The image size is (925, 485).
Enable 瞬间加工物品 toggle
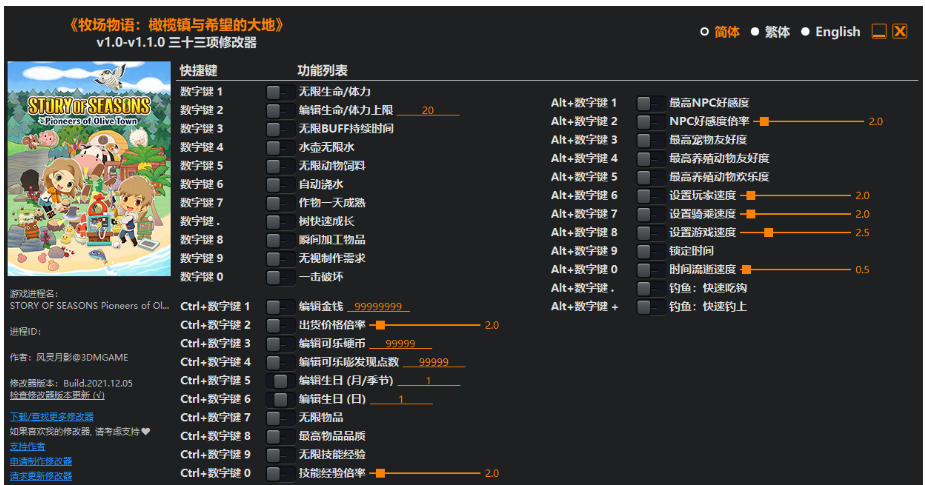[x=279, y=240]
